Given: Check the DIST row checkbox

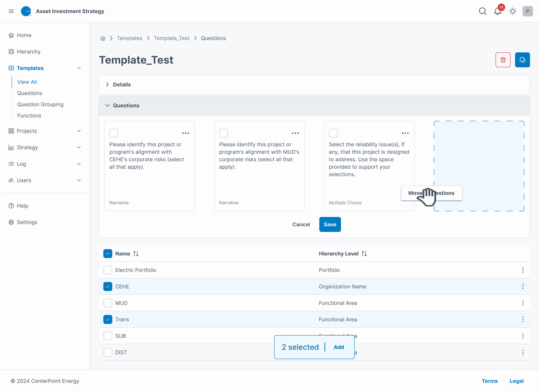Looking at the screenshot, I should click(108, 352).
